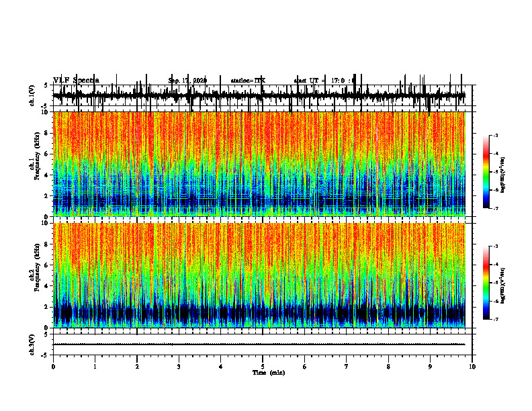Screen dimensions: 532x411
Task: Click the time axis tick label "3"
Action: click(179, 367)
